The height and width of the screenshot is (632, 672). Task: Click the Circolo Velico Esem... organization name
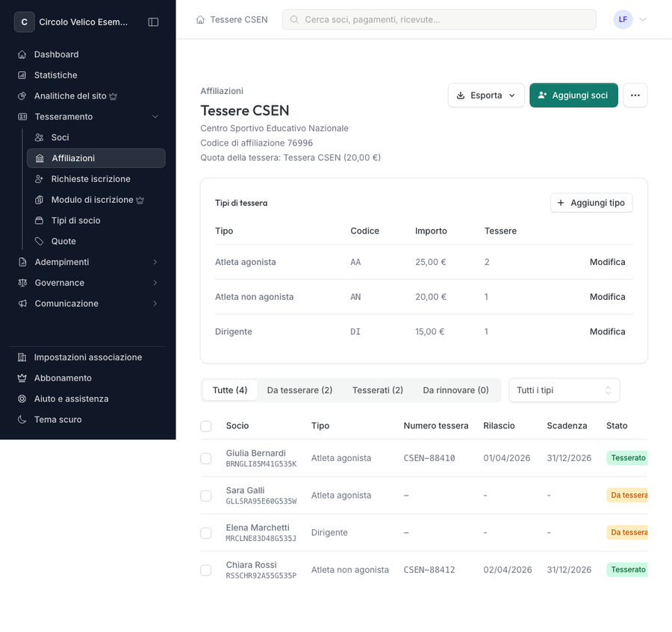click(x=83, y=22)
